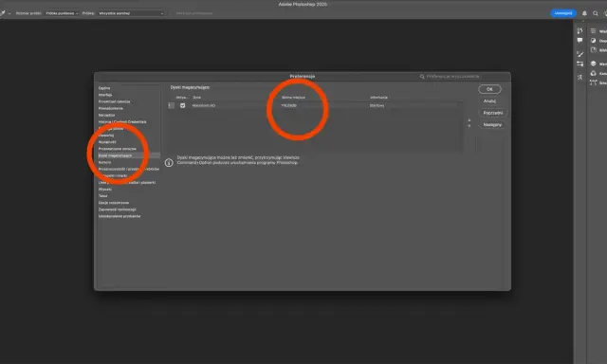Confirm preferences with OK button
The image size is (607, 364).
tap(489, 89)
